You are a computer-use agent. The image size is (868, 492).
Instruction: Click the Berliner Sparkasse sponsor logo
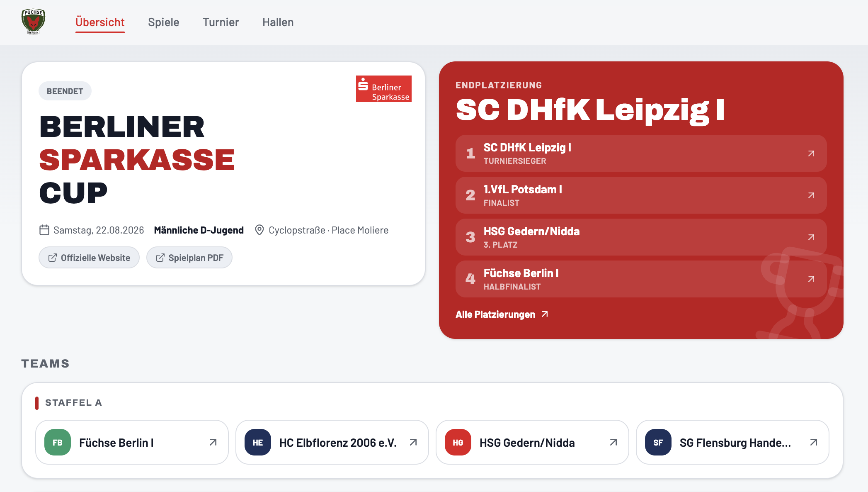coord(384,89)
